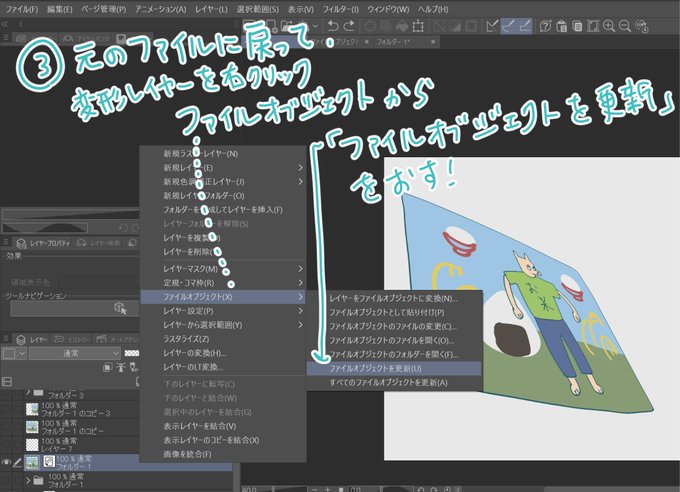
Task: Click the clipboard paste icon in toolbar
Action: (561, 26)
